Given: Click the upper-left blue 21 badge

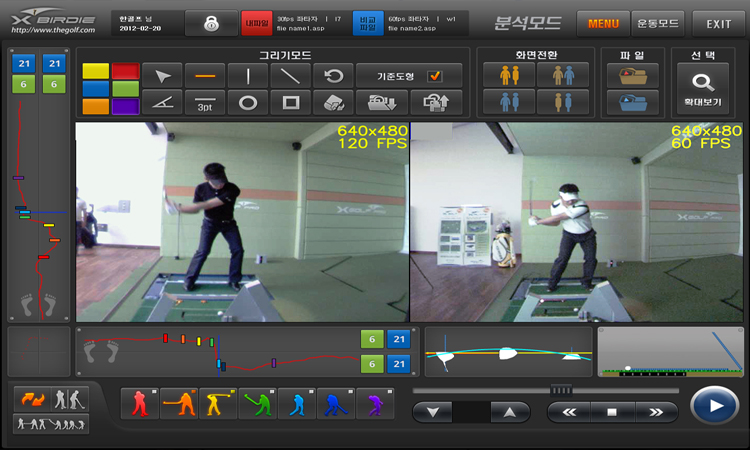Looking at the screenshot, I should [24, 64].
